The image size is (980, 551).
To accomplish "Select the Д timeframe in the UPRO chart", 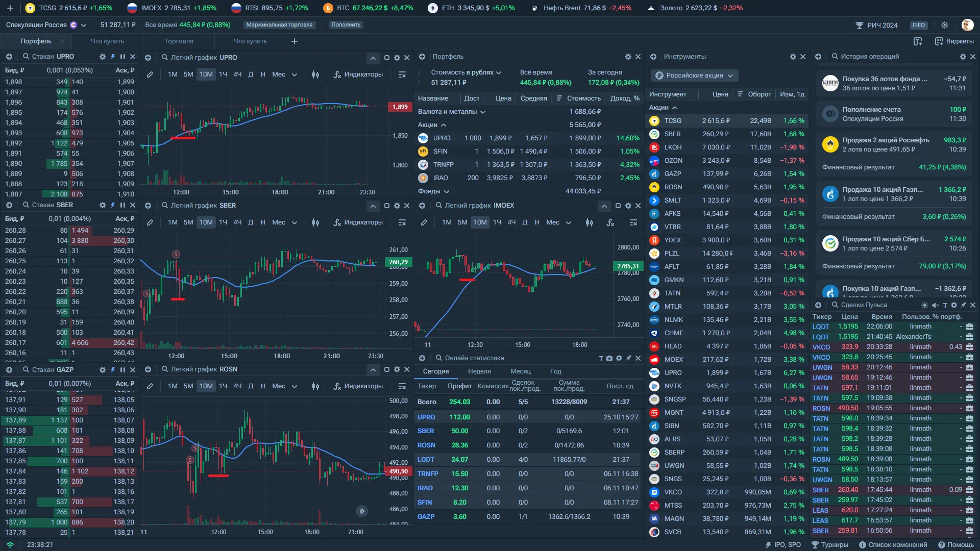I will (251, 74).
